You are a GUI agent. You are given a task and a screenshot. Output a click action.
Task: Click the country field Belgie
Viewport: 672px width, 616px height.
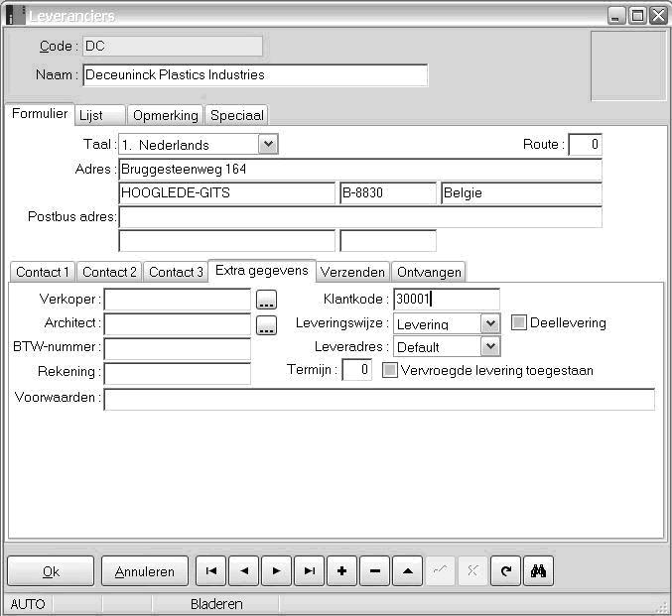point(521,193)
